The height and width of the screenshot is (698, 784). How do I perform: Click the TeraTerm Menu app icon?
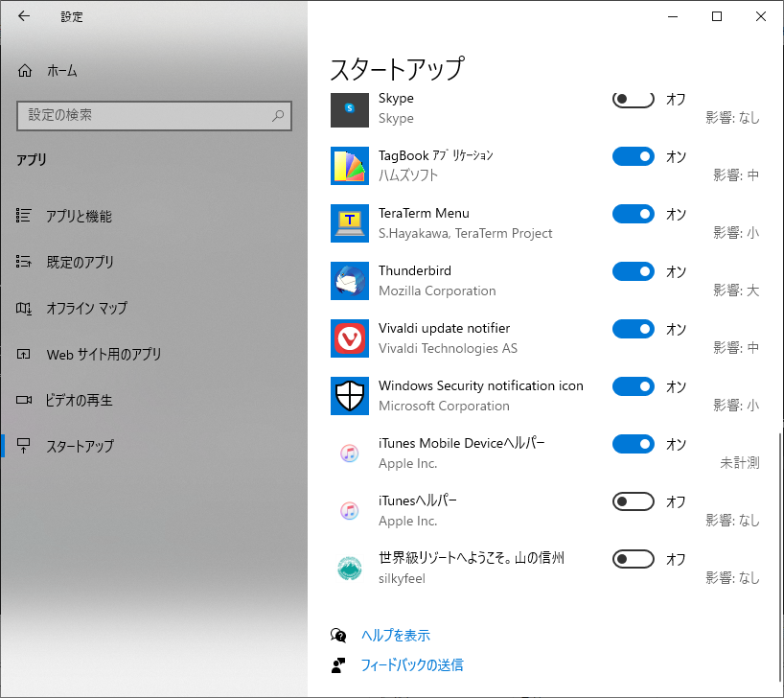coord(350,223)
